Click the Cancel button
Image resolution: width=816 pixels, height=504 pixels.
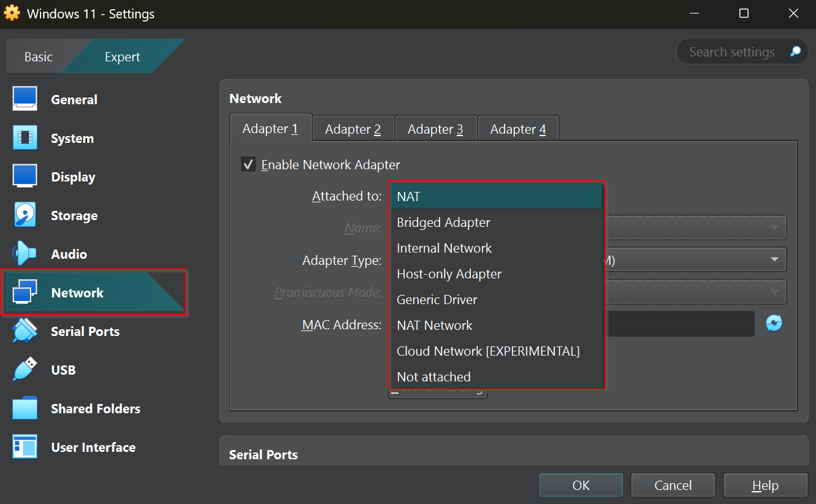[673, 485]
